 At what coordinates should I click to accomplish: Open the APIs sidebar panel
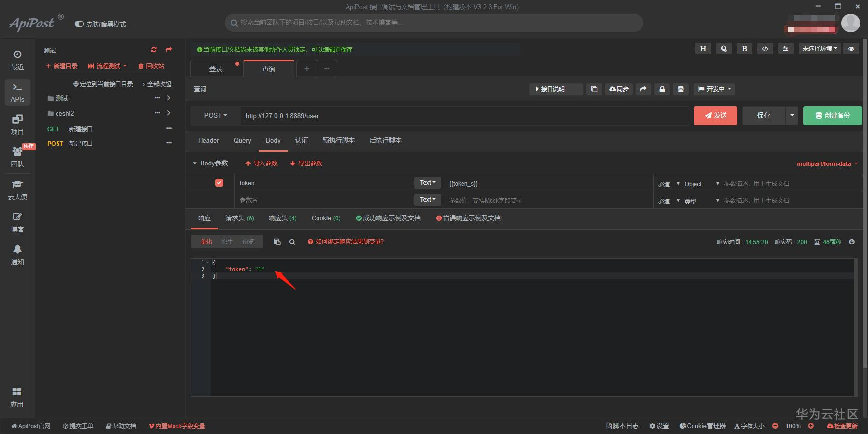(17, 92)
